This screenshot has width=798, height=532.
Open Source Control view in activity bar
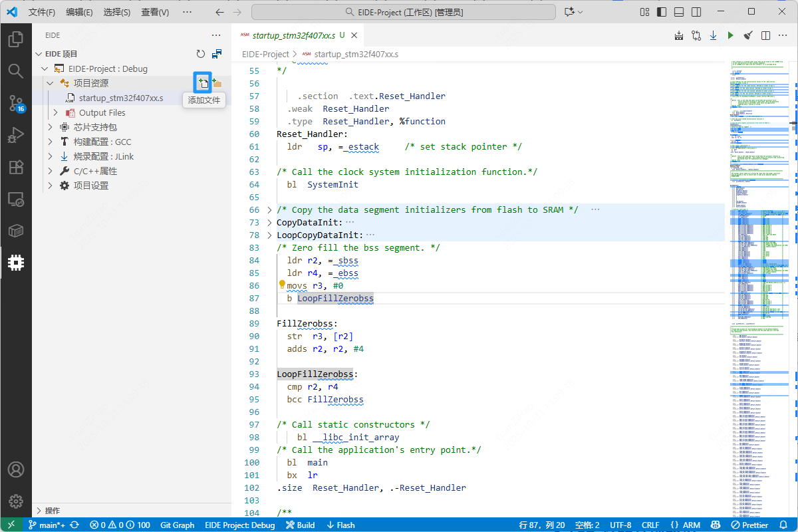pos(16,102)
